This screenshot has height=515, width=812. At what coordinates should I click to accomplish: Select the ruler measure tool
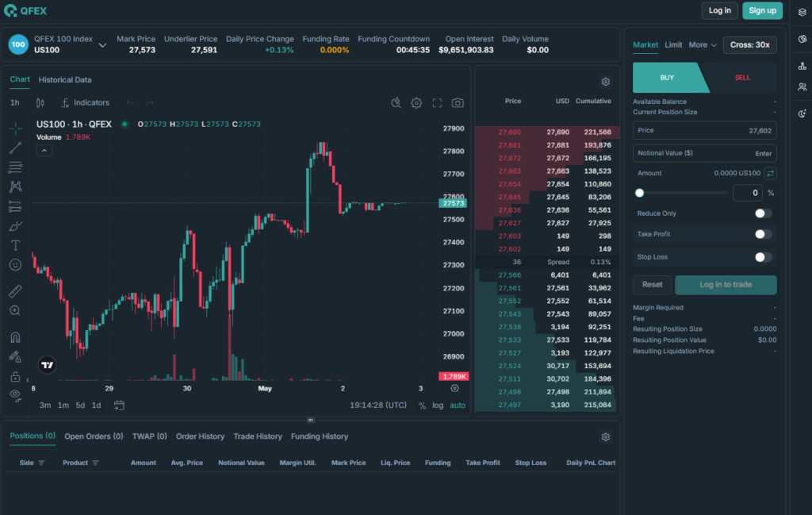[16, 291]
